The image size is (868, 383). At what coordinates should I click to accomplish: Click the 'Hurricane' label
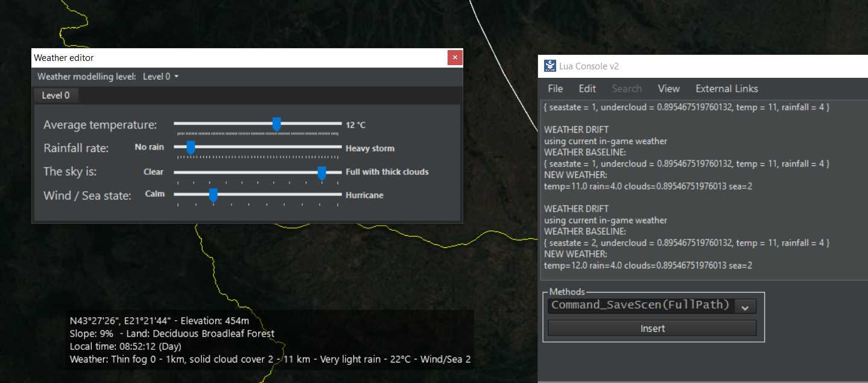[364, 195]
